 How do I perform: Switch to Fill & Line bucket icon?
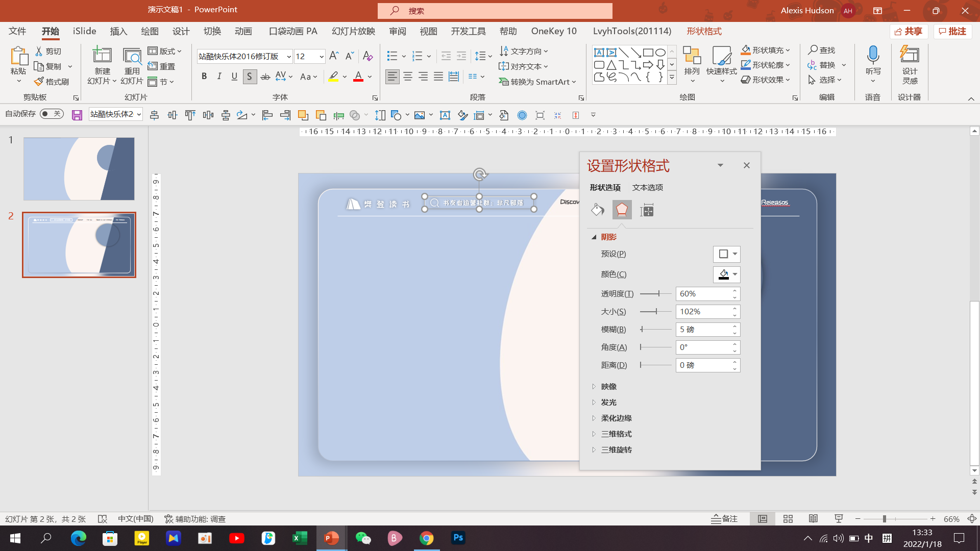click(597, 210)
